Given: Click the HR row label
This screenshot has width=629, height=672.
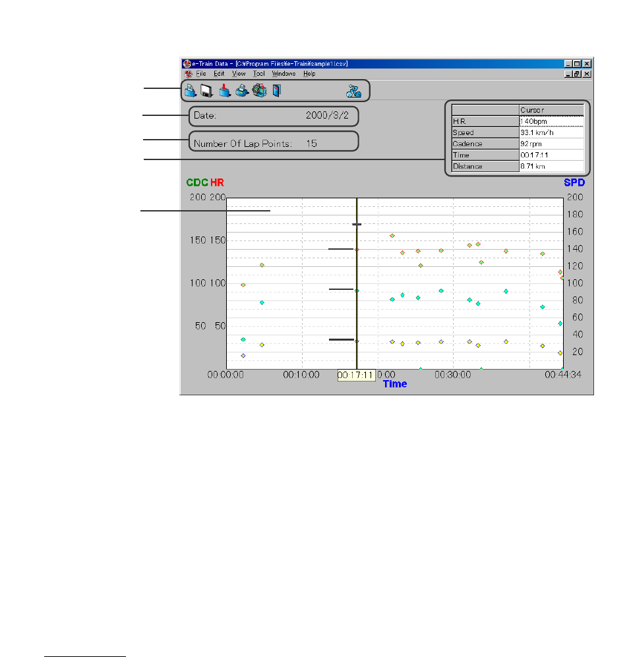Looking at the screenshot, I should tap(485, 121).
